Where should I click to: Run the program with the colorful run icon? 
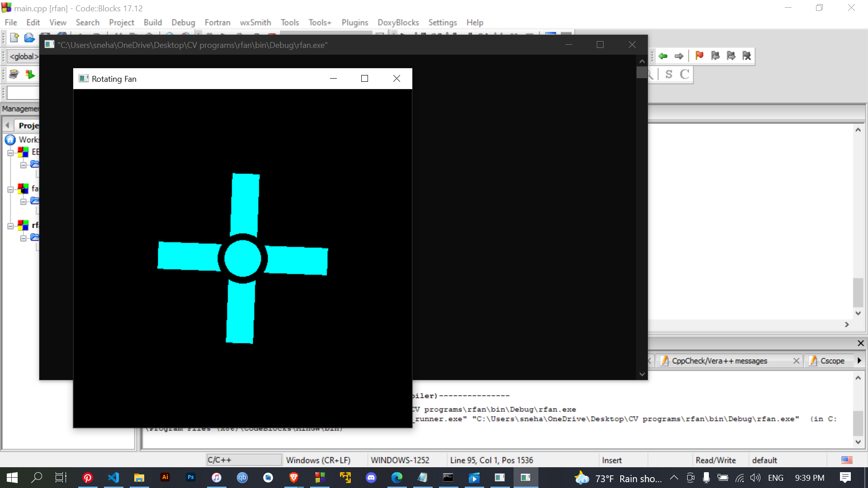coord(30,74)
